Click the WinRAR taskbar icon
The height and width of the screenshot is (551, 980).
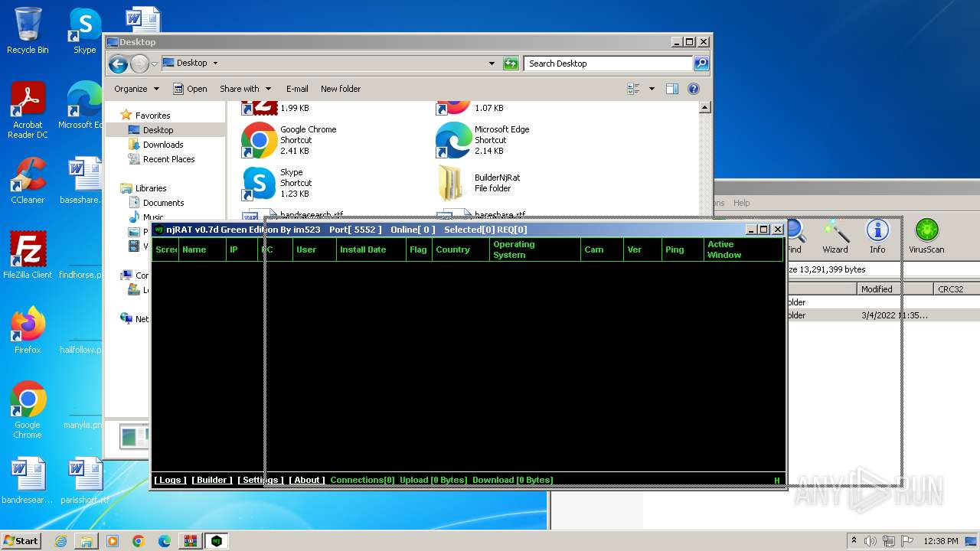[x=190, y=541]
